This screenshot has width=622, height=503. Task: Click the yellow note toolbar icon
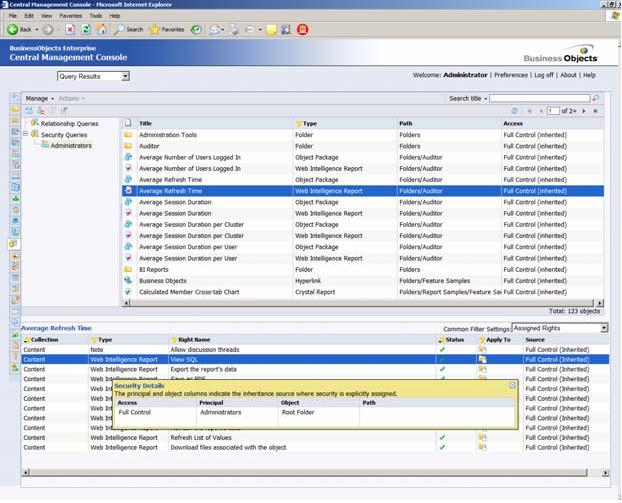pos(271,29)
